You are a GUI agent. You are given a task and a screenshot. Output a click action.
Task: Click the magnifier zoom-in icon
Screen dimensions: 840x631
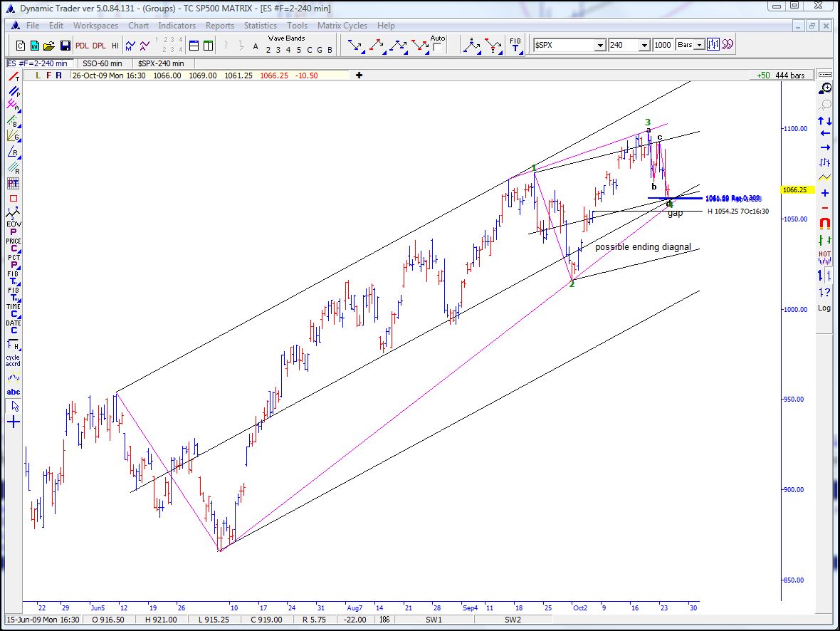(x=825, y=88)
